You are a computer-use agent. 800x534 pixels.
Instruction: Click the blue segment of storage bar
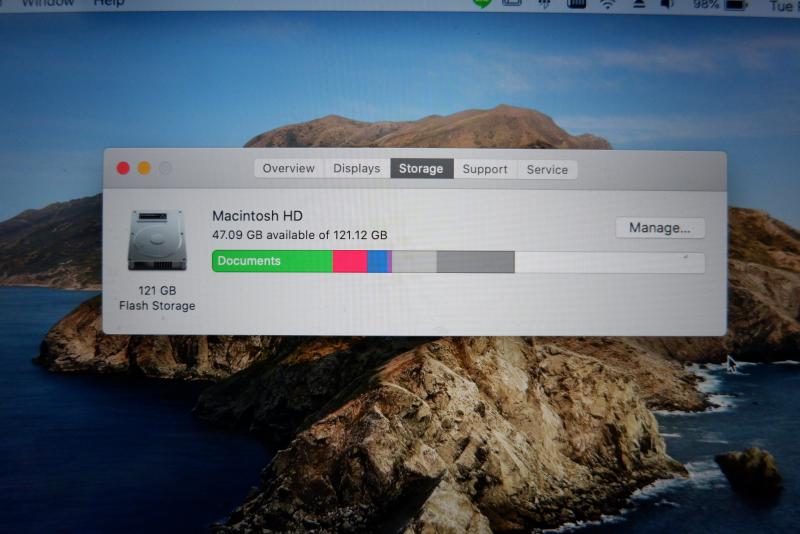coord(378,262)
